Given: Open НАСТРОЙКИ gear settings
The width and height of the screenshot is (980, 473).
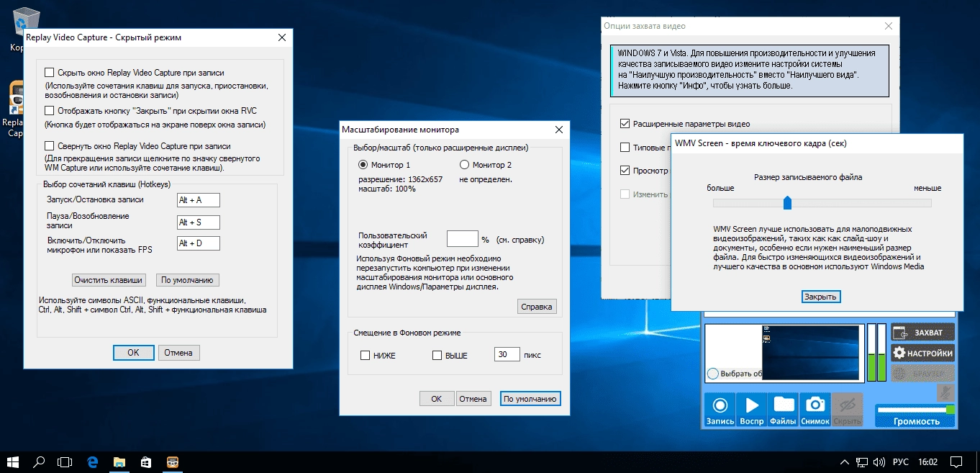Looking at the screenshot, I should coord(923,353).
